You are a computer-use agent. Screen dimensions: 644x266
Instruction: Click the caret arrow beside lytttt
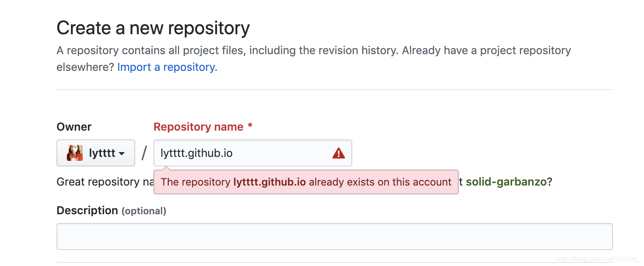click(x=122, y=154)
